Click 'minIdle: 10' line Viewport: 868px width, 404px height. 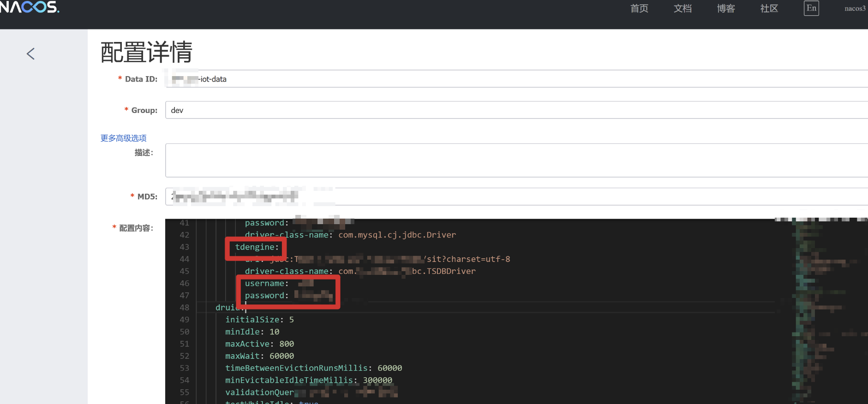[252, 332]
